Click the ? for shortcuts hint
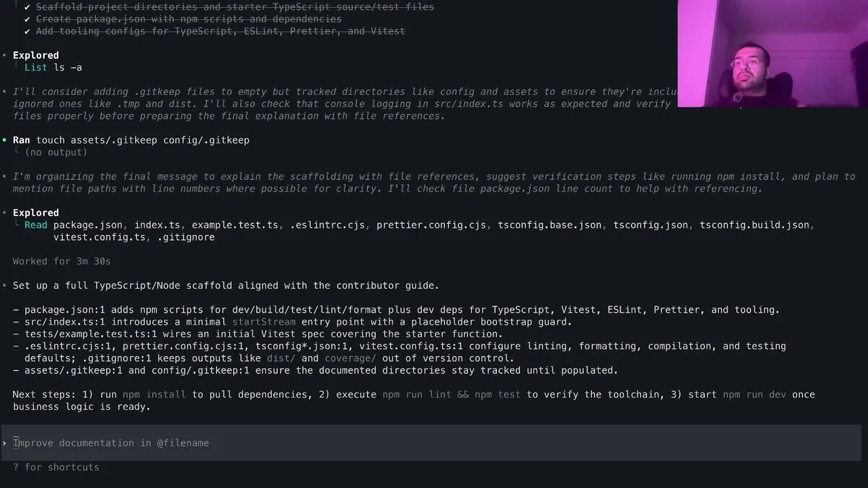The width and height of the screenshot is (868, 488). pyautogui.click(x=56, y=468)
